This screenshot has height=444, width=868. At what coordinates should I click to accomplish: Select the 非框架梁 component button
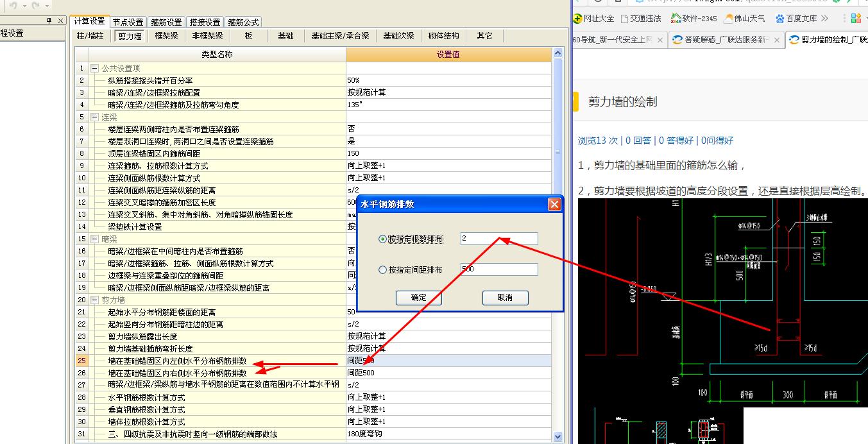click(207, 36)
